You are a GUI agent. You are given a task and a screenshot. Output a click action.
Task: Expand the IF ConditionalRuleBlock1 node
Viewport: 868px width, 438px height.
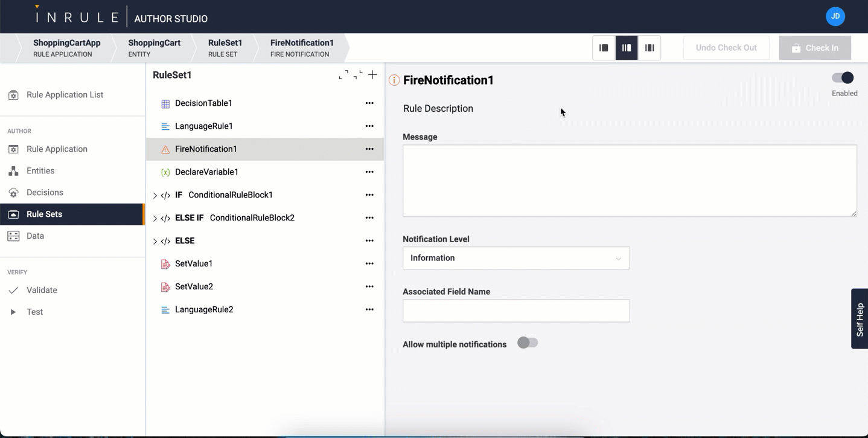[x=155, y=195]
